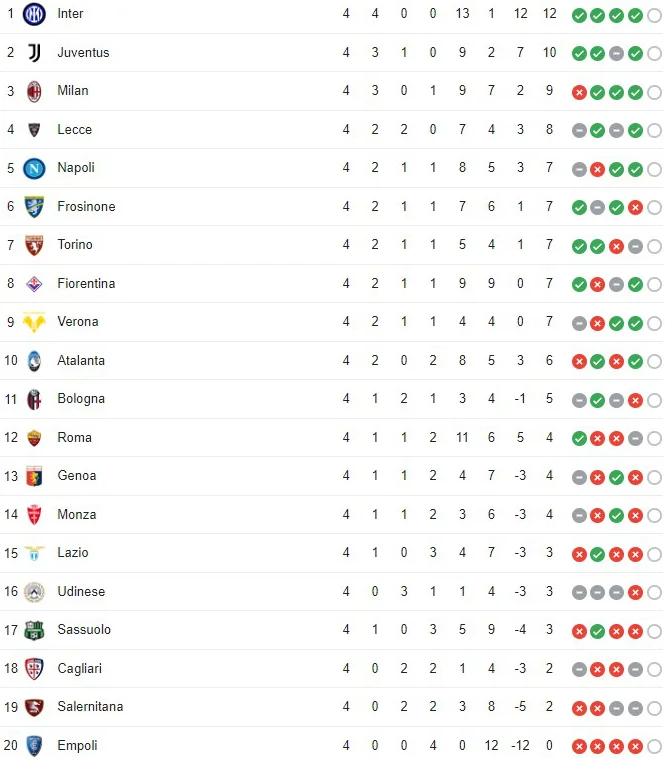Click the Frosinone team crest
Viewport: 665px width, 758px height.
[x=34, y=207]
